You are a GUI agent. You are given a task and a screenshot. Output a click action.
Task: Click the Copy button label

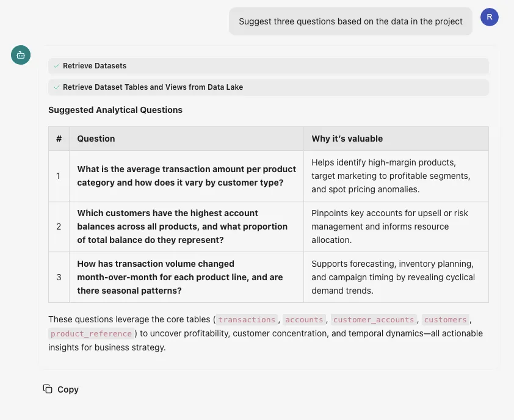68,389
